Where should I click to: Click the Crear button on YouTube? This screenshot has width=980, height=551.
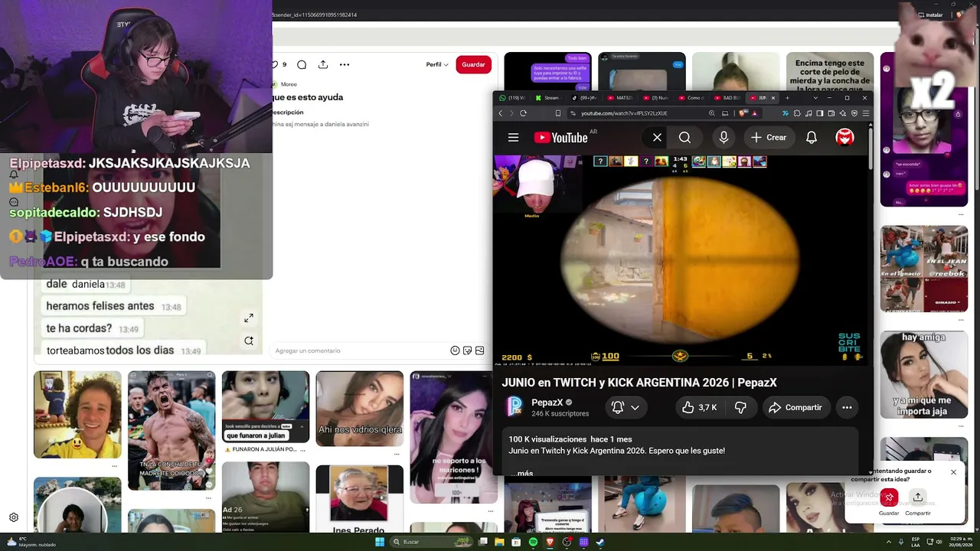[x=769, y=138]
